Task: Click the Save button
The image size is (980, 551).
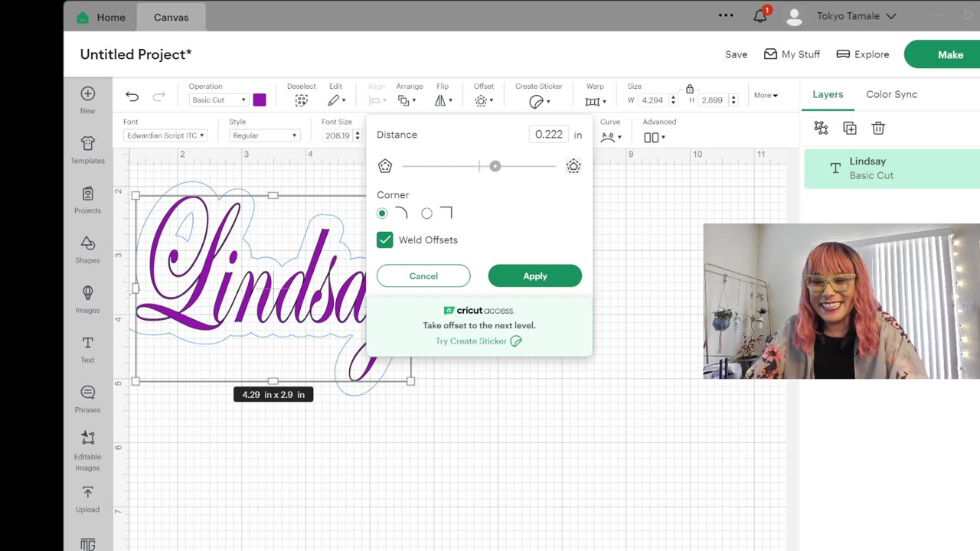Action: 736,54
